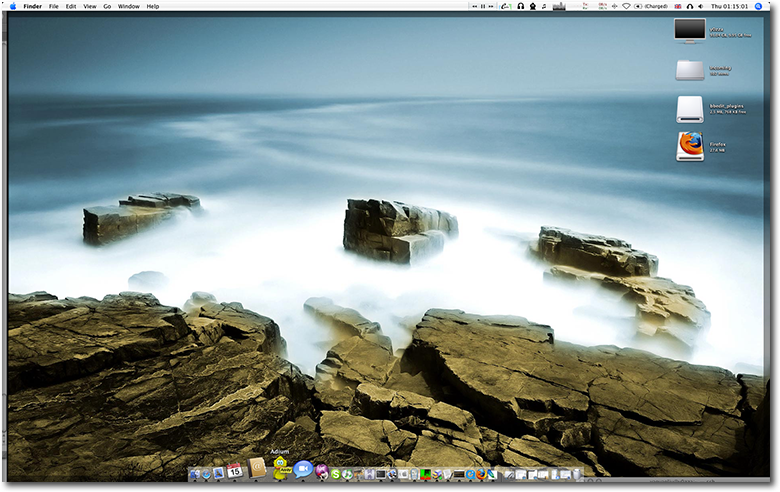Open Skype in the dock
This screenshot has width=780, height=492.
(x=336, y=474)
